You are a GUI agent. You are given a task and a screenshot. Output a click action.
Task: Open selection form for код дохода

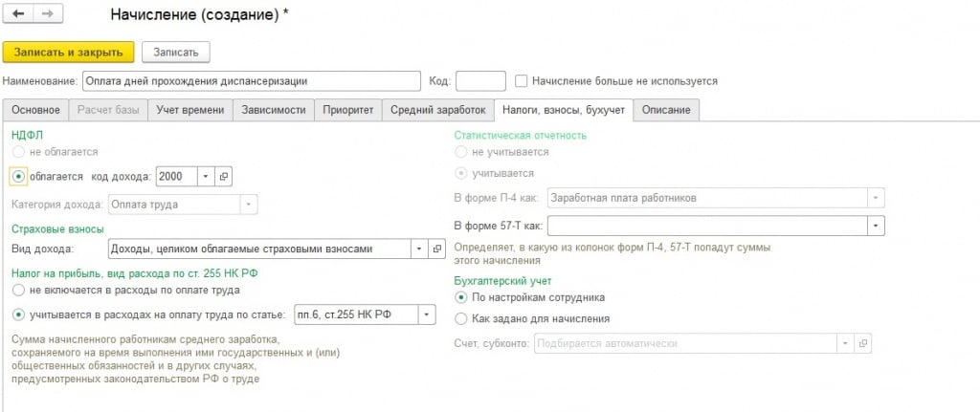tap(224, 176)
